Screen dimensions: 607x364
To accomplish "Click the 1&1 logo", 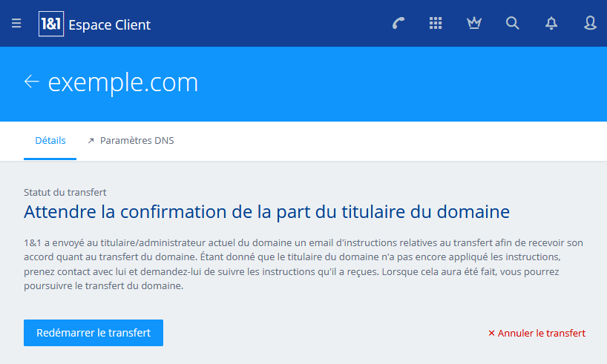I will 51,24.
